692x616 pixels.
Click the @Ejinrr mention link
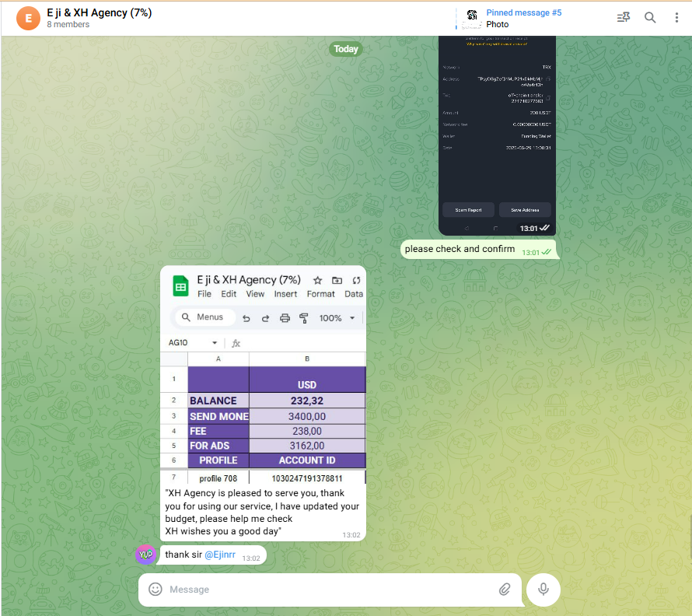click(x=219, y=555)
